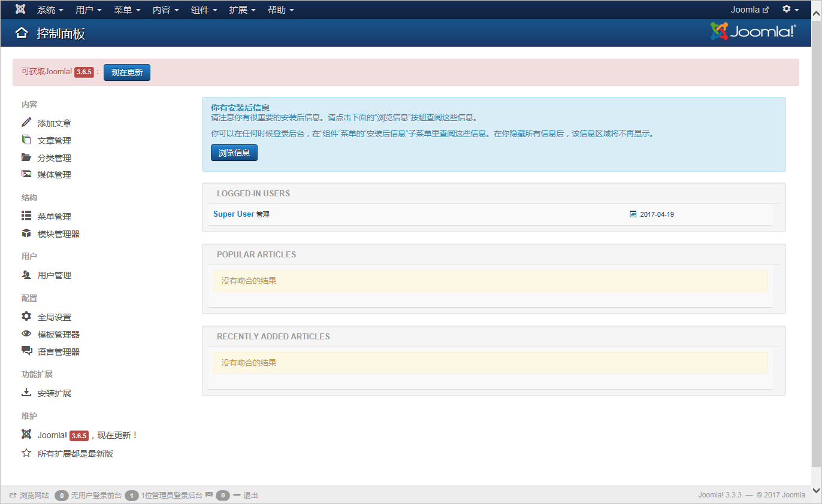
Task: Click the users icon beside 用户管理
Action: coord(26,275)
